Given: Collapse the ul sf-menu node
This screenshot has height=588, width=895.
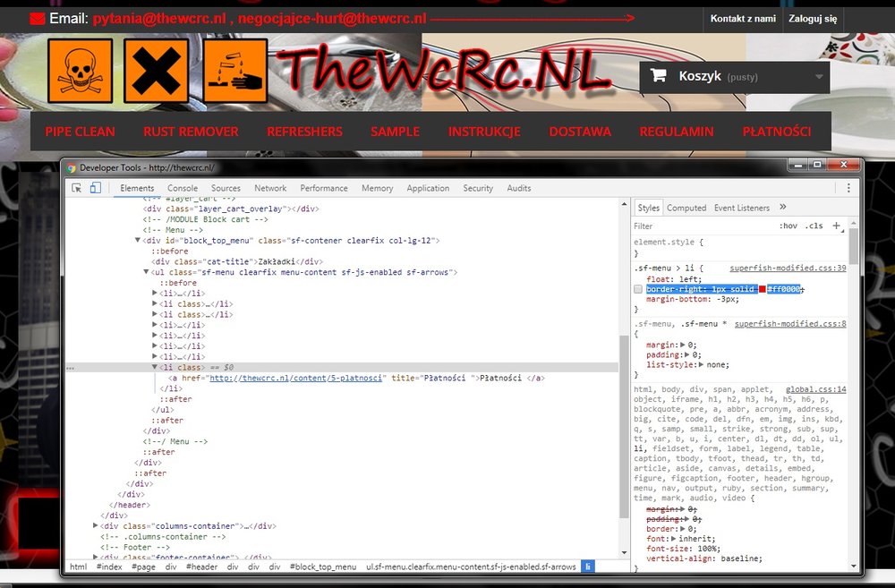Looking at the screenshot, I should (146, 272).
